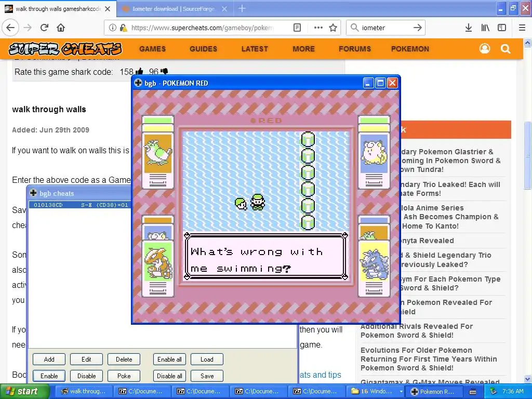Open the Firefox downloads panel

[469, 28]
